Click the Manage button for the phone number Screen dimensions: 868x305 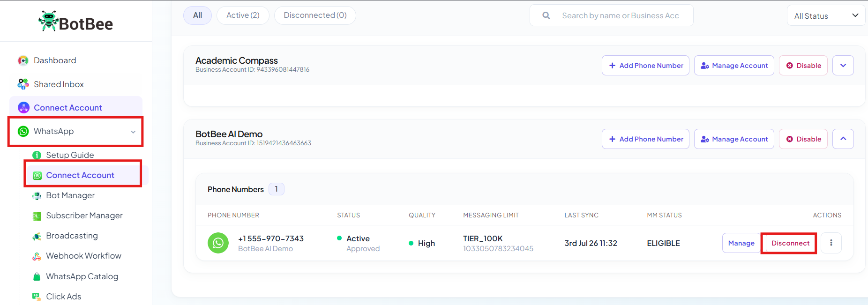741,243
